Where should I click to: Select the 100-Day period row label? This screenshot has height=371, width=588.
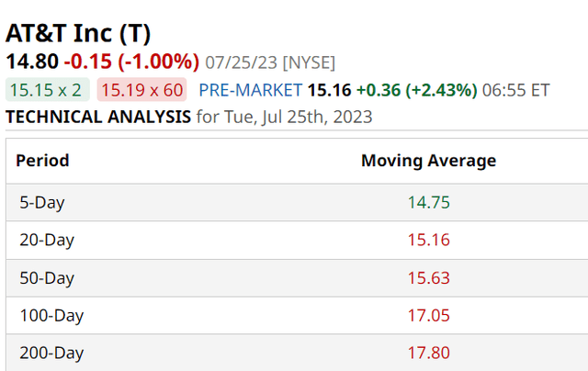[51, 316]
